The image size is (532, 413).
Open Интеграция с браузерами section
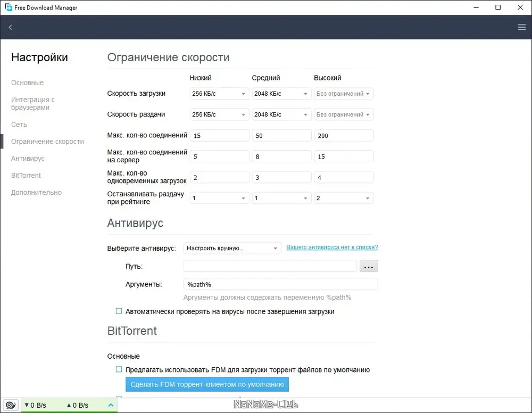pos(33,103)
